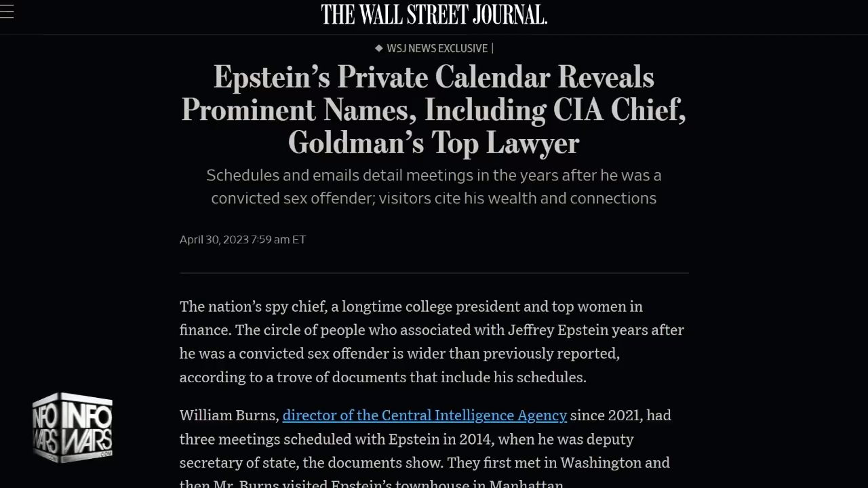Viewport: 868px width, 488px height.
Task: Open the hamburger menu in the top-left corner
Action: 7,12
